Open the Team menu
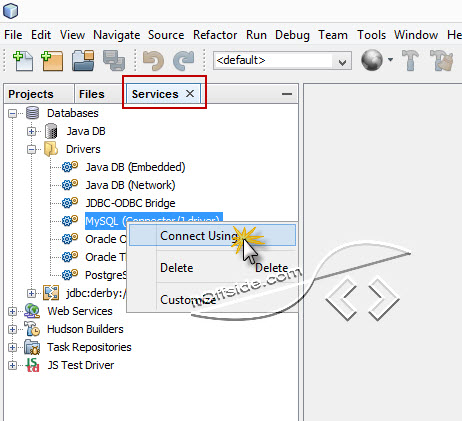 coord(333,35)
